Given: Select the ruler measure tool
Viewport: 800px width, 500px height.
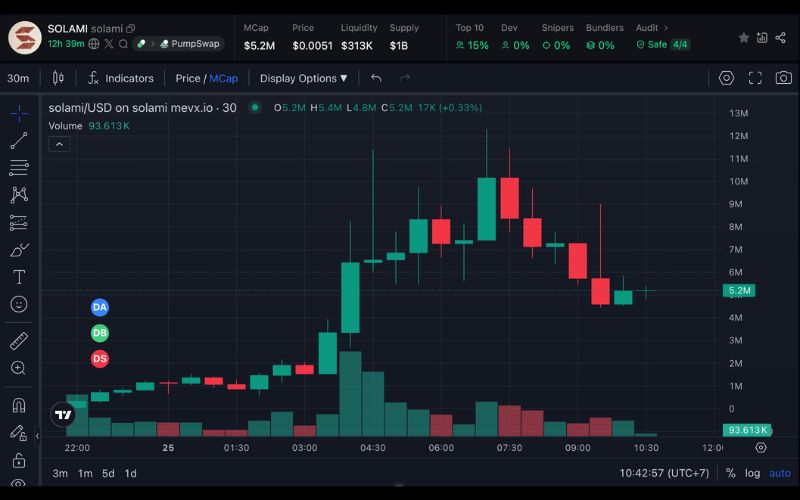Looking at the screenshot, I should pos(19,341).
